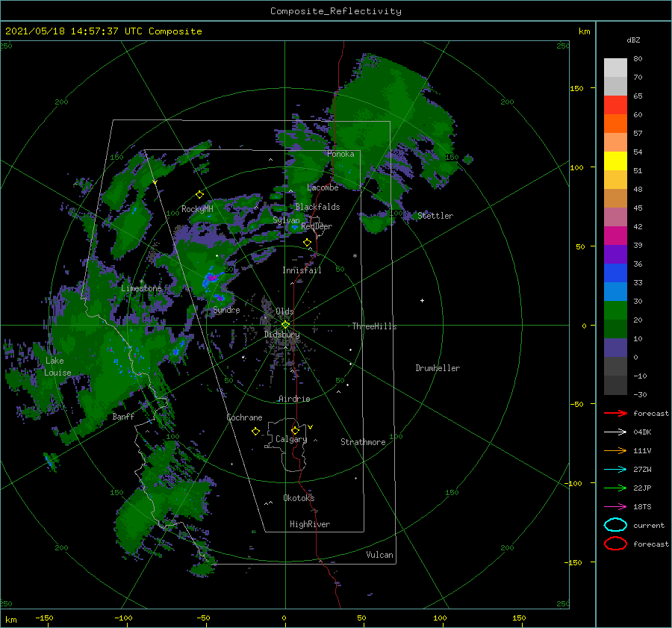Select the bright green 30-20 dBZ swatch
The width and height of the screenshot is (672, 628).
pyautogui.click(x=615, y=311)
